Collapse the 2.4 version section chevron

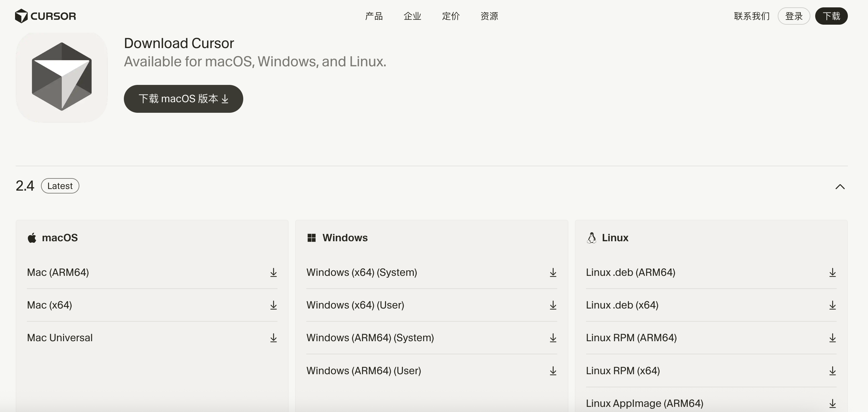840,186
